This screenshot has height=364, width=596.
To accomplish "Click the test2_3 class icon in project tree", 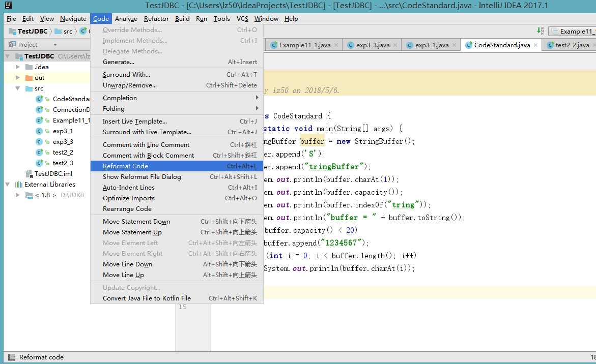I will (39, 163).
